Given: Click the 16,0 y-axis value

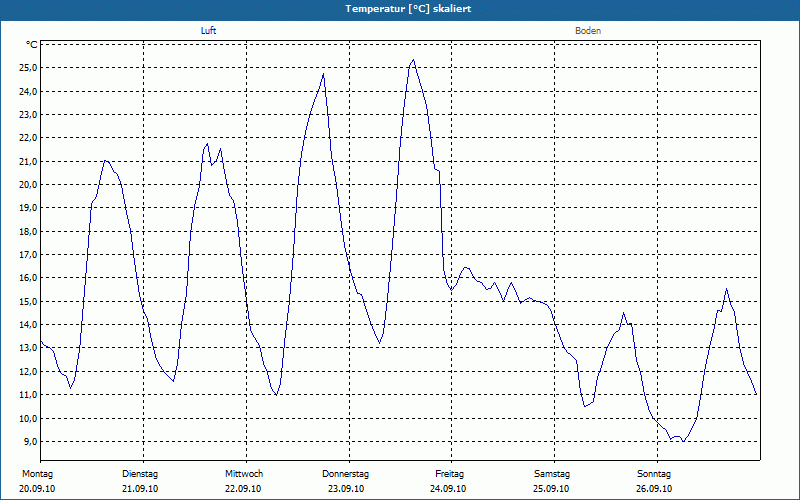Looking at the screenshot, I should pyautogui.click(x=28, y=278).
